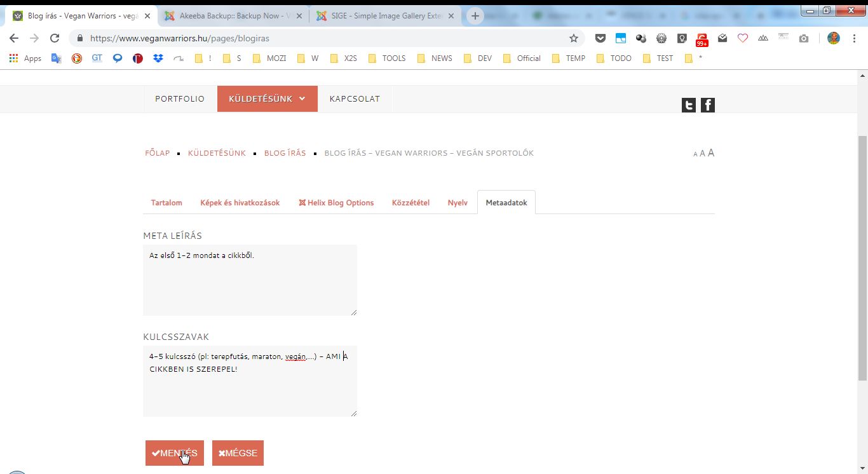Click into the Meta leírás text area

coord(250,280)
